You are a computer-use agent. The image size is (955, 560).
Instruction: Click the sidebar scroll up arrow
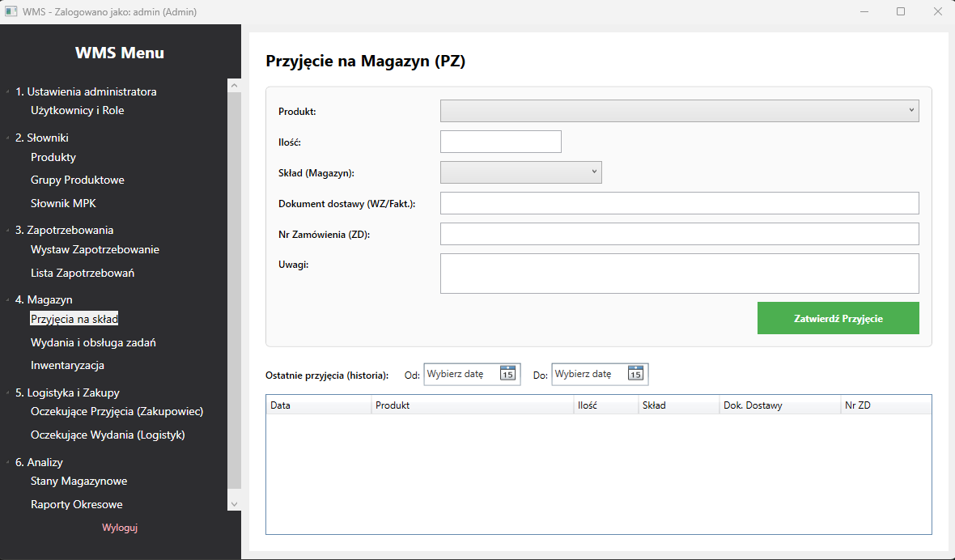pos(234,86)
